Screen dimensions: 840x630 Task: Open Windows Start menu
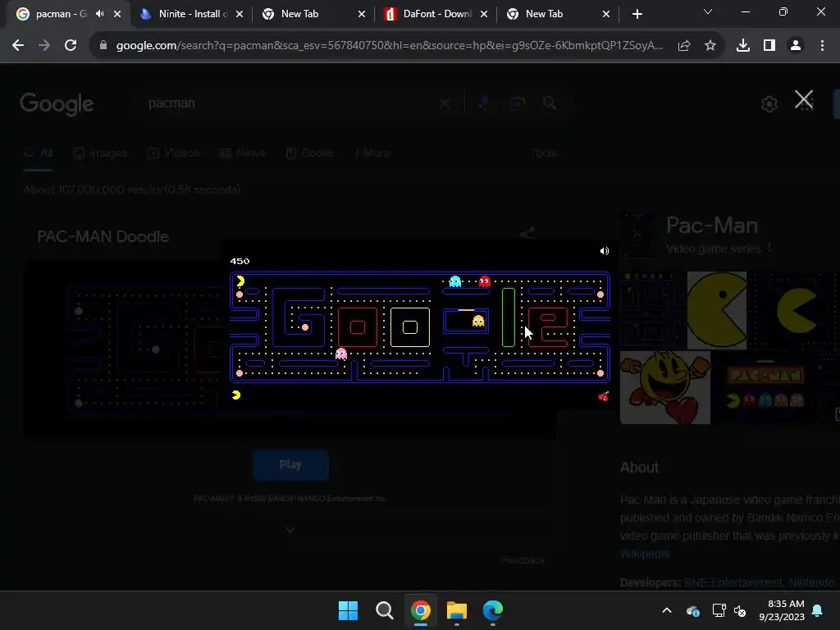(x=348, y=610)
